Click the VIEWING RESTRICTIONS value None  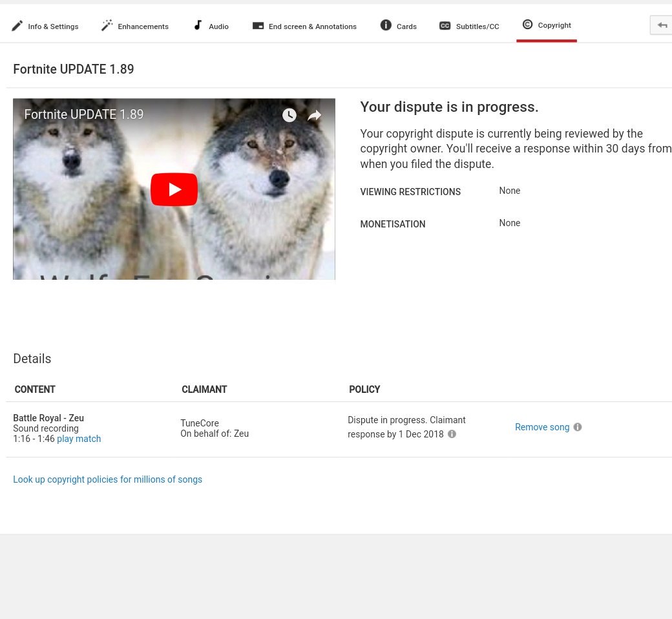510,191
